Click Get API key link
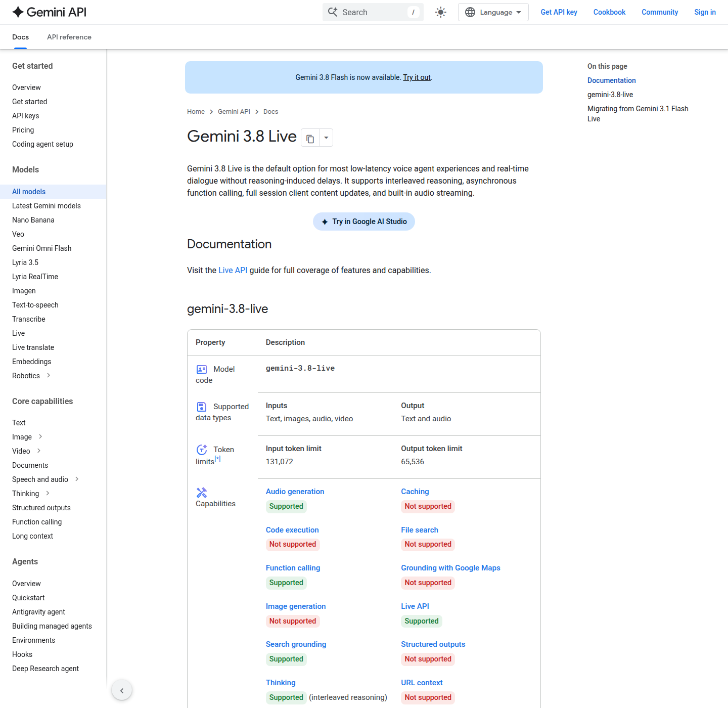Viewport: 728px width, 708px height. point(559,12)
